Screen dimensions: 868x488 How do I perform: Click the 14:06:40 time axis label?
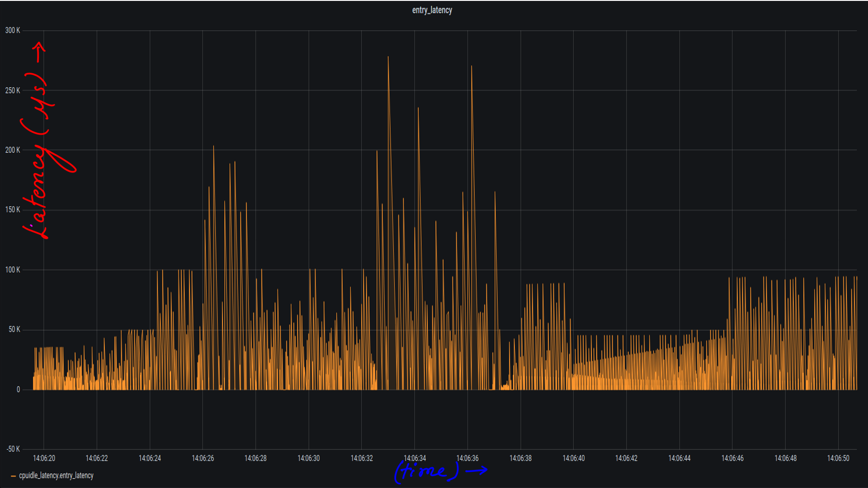tap(574, 458)
